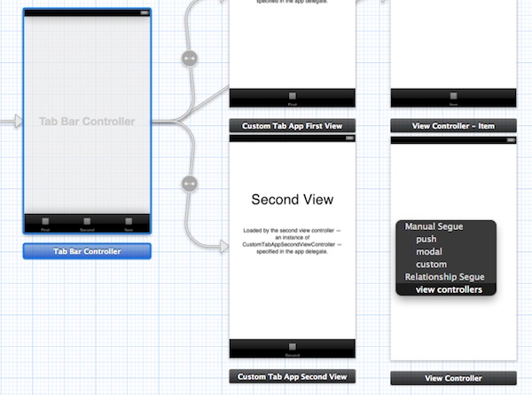Select the Second View title text
Image resolution: width=532 pixels, height=395 pixels.
point(292,200)
